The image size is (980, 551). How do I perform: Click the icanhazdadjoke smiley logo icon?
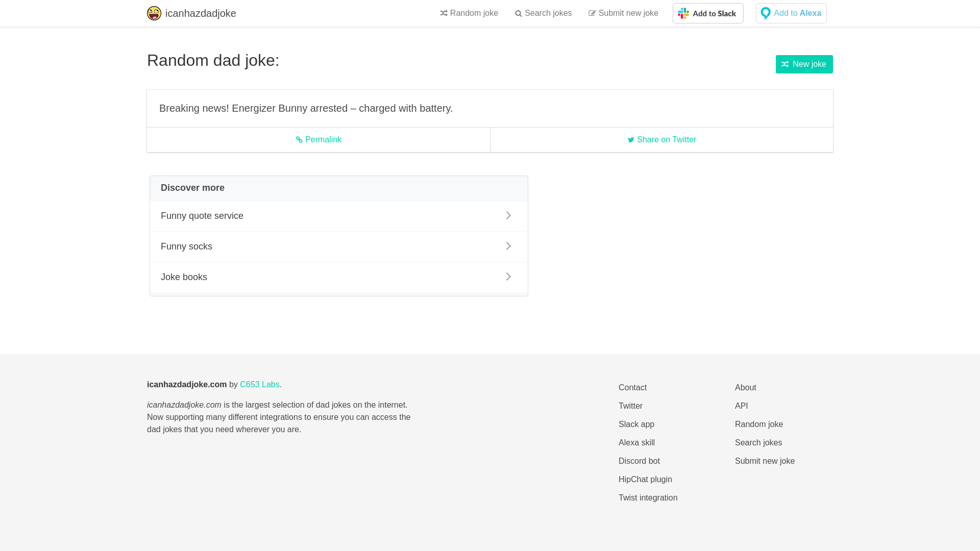154,13
